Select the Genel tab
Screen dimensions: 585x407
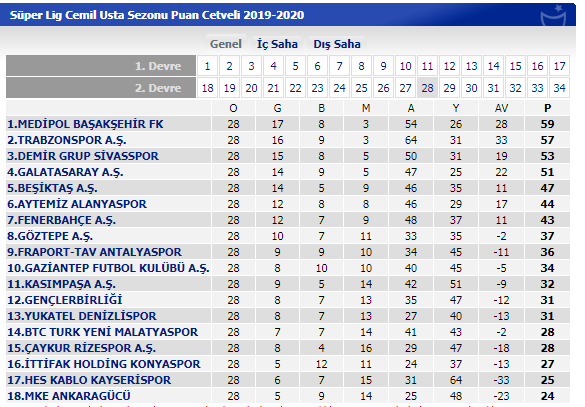point(226,44)
